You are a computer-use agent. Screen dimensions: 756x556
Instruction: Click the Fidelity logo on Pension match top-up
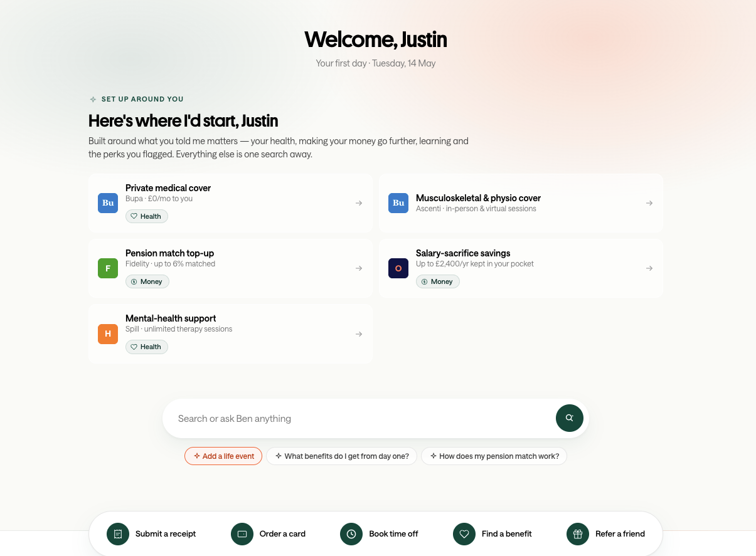tap(108, 268)
